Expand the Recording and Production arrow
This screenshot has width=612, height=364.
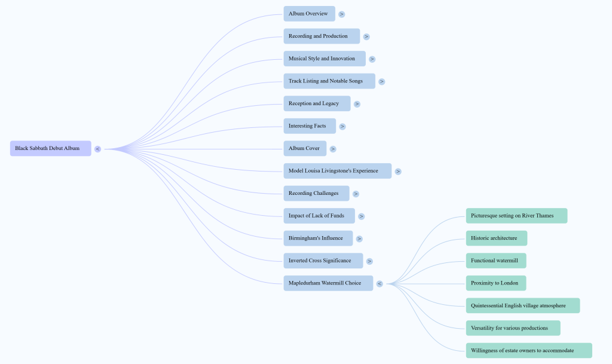click(x=366, y=36)
